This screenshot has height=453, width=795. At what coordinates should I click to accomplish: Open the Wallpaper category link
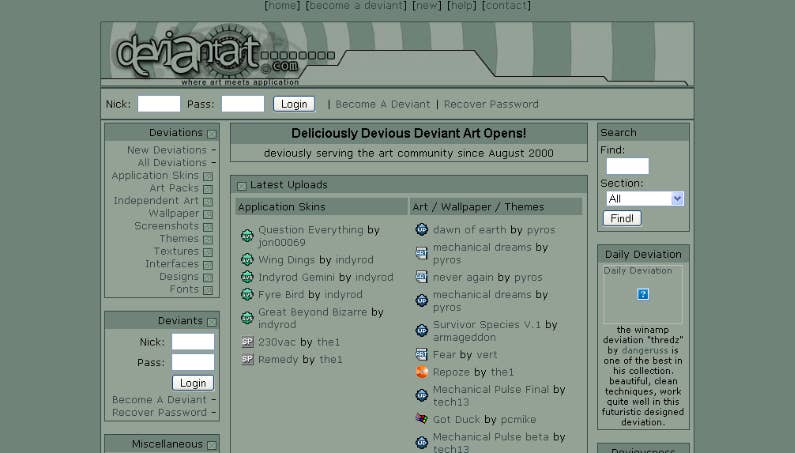tap(173, 214)
